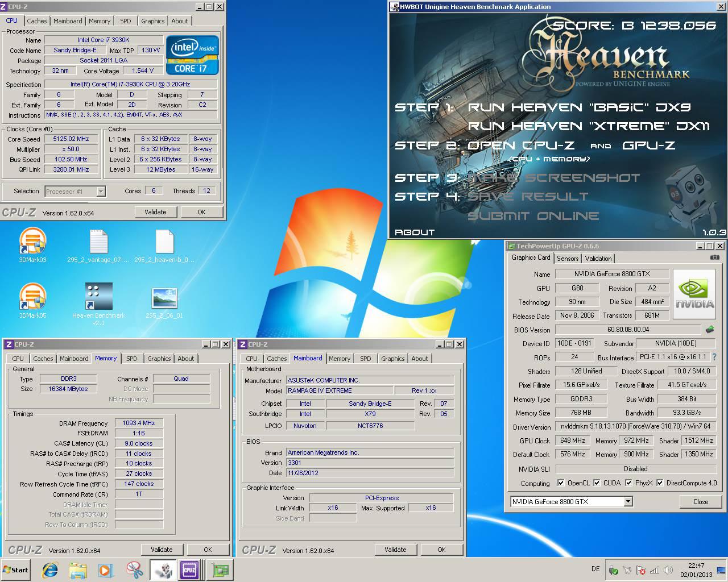The width and height of the screenshot is (728, 582).
Task: Select Graphics tab in Memory CPU-Z window
Action: (159, 359)
